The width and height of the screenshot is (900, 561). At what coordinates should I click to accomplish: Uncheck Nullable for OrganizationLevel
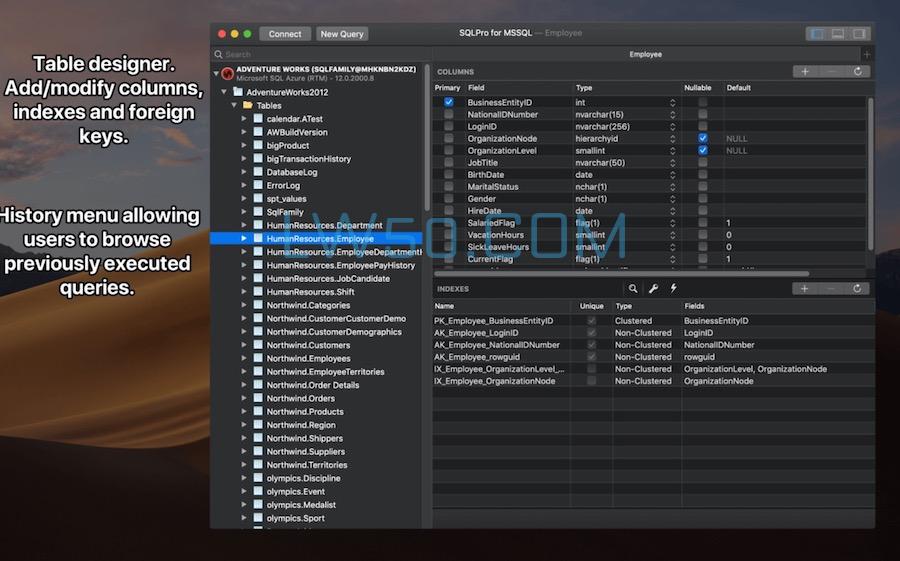click(703, 150)
